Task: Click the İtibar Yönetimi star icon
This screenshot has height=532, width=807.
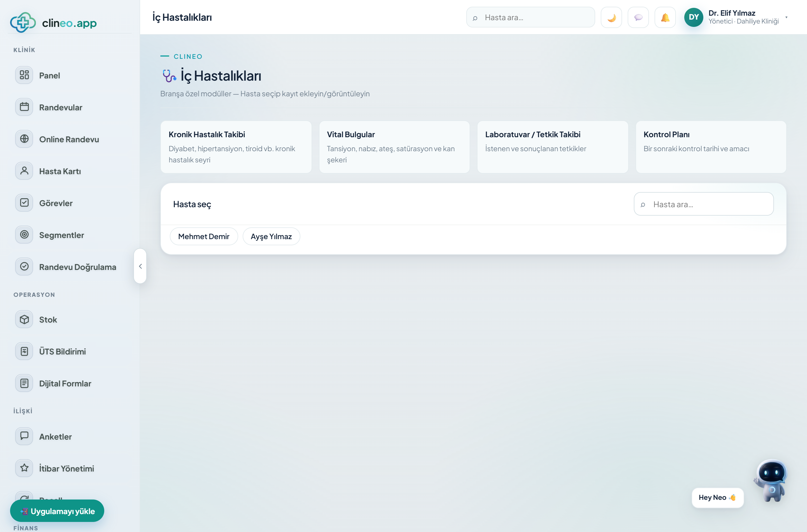Action: [24, 468]
